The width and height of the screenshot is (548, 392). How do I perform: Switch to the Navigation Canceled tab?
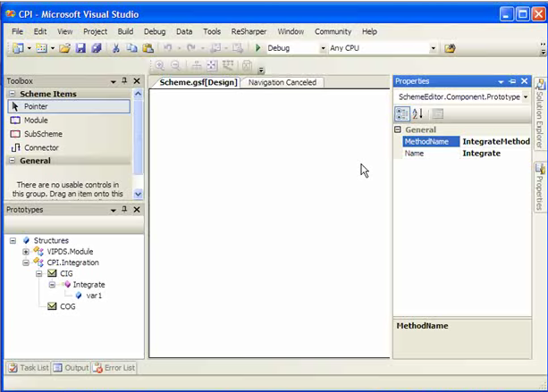point(282,82)
